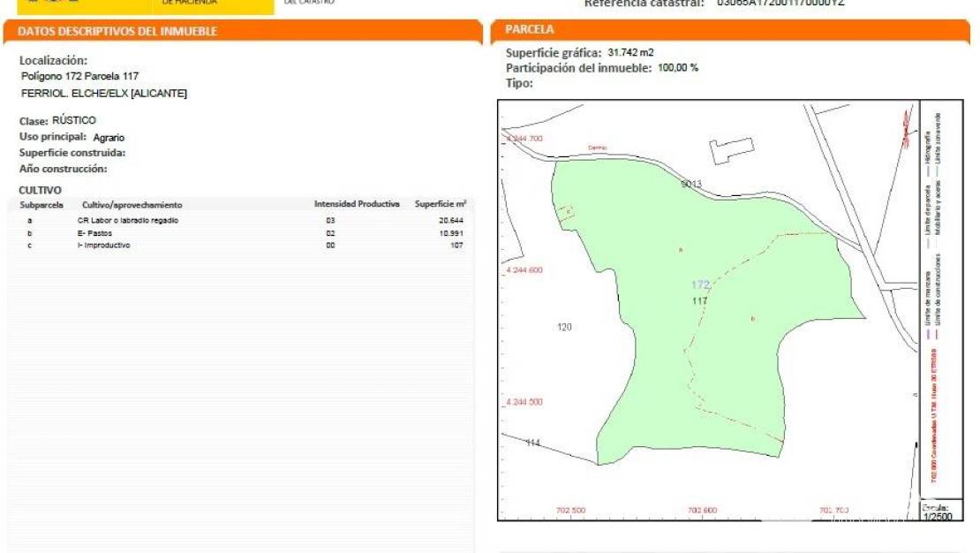Click the "702.600" coordinate on the map
The height and width of the screenshot is (553, 980).
click(x=703, y=511)
